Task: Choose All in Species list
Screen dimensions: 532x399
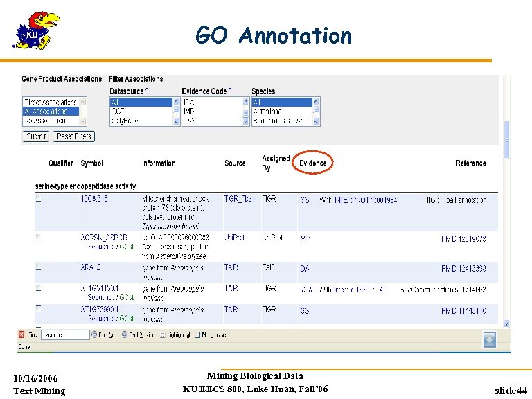Action: click(x=282, y=102)
